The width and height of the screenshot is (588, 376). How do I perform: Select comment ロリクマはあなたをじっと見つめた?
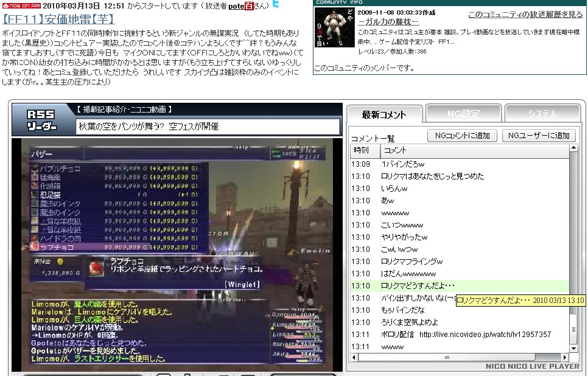point(460,176)
